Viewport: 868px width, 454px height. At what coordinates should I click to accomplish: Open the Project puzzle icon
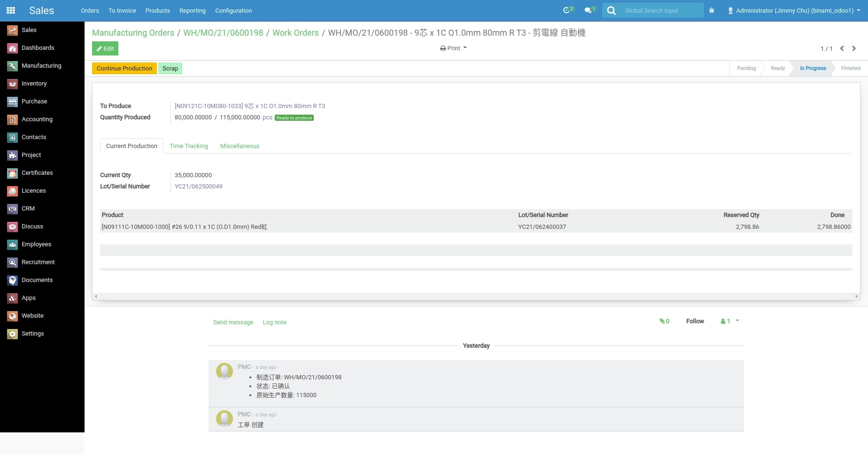(13, 155)
